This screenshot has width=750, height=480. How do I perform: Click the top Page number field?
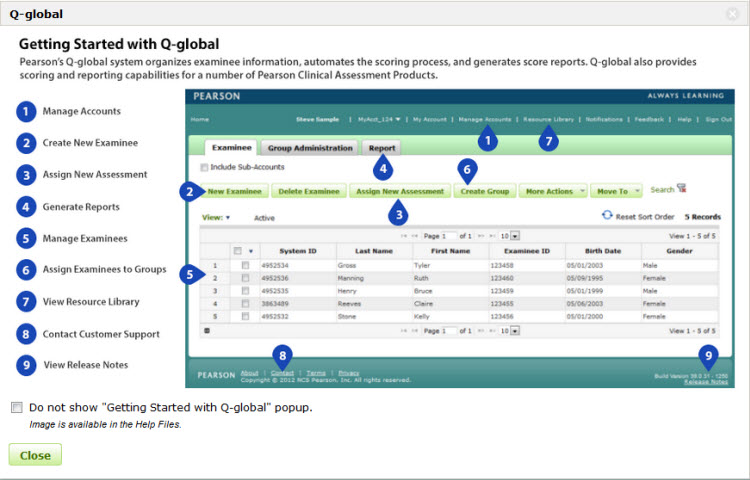coord(449,236)
